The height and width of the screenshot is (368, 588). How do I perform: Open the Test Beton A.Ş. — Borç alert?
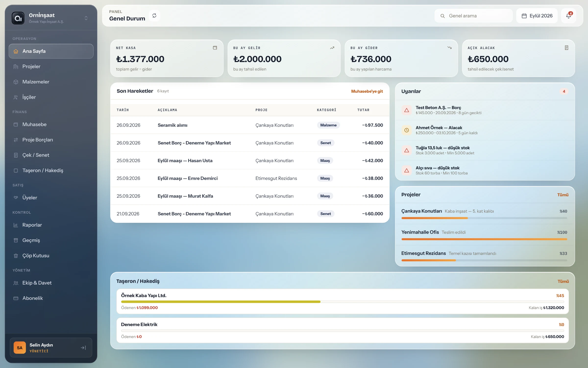[x=485, y=110]
